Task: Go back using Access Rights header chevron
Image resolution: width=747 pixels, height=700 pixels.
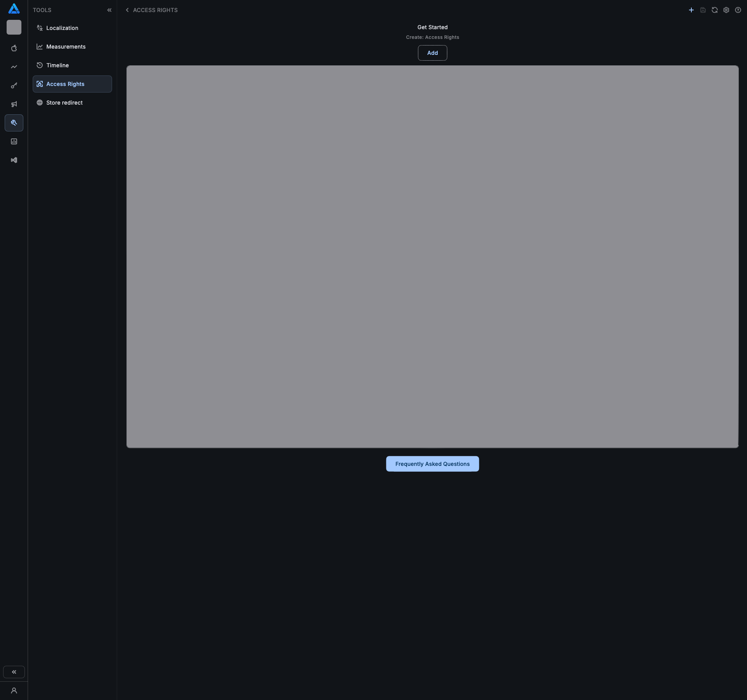Action: (x=127, y=10)
